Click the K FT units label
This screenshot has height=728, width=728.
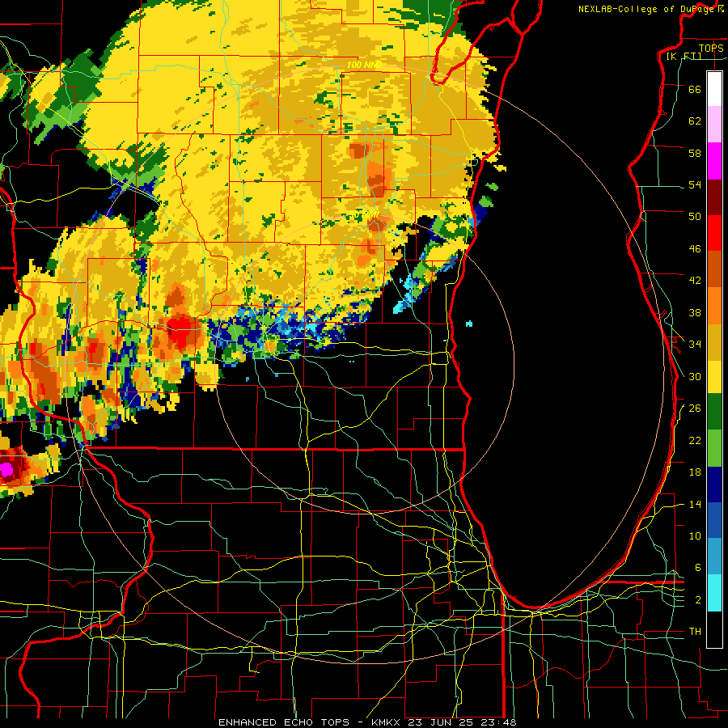(684, 56)
